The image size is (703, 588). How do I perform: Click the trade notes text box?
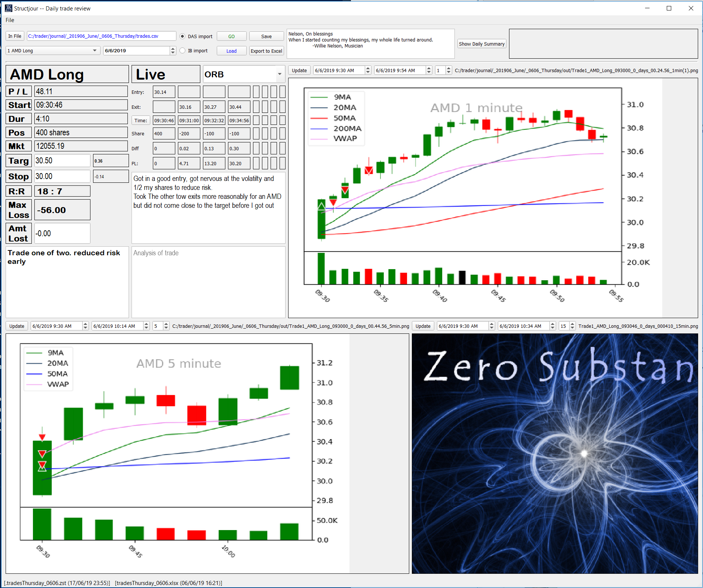(208, 208)
